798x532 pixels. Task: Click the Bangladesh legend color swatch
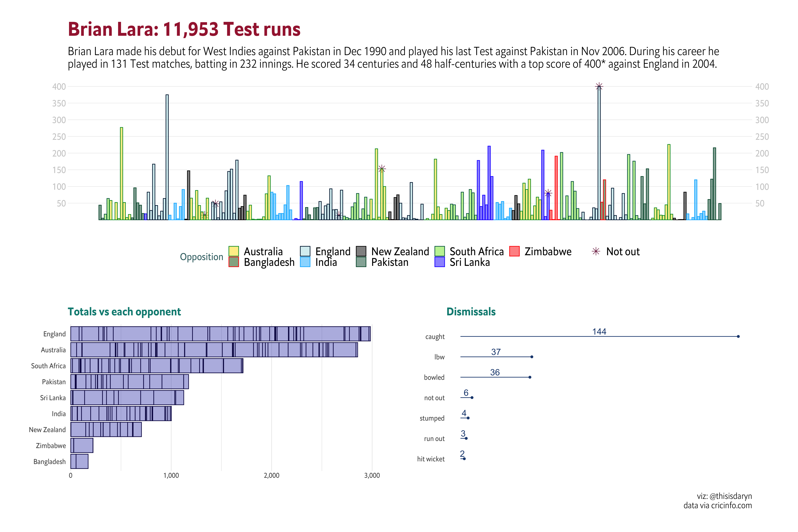point(233,262)
